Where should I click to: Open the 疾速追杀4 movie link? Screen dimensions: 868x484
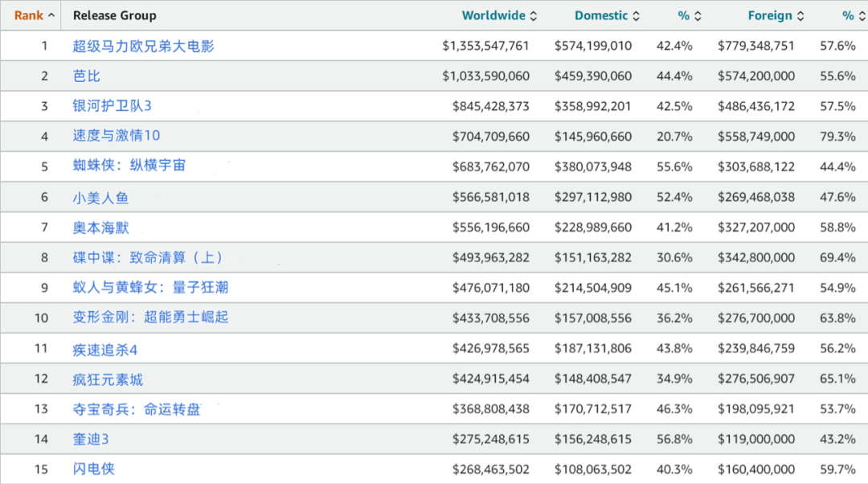point(104,349)
